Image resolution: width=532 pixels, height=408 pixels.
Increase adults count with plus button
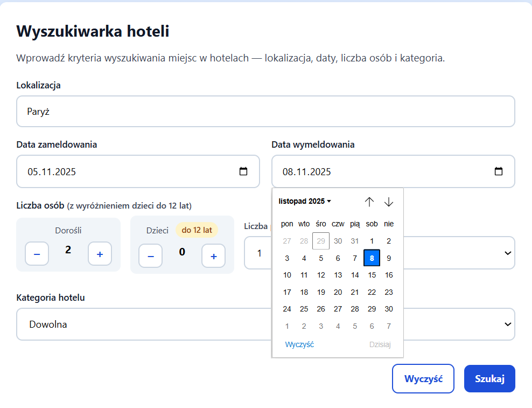pyautogui.click(x=100, y=254)
